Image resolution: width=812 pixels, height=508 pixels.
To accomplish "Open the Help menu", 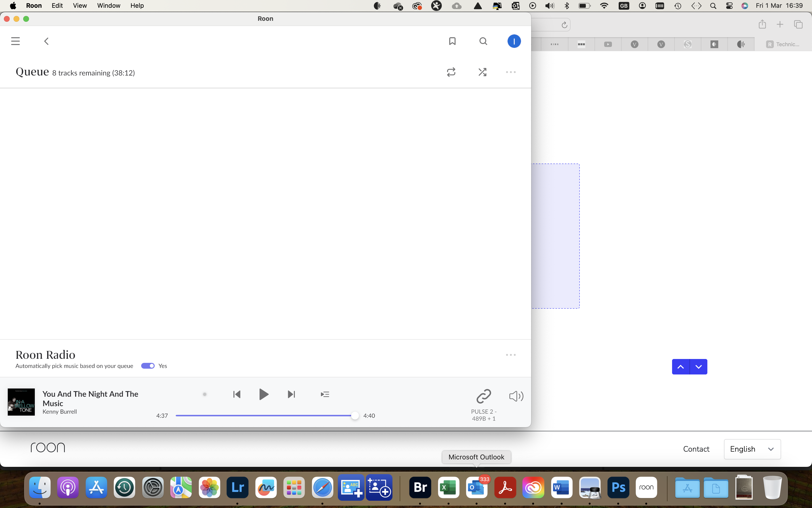I will tap(137, 6).
